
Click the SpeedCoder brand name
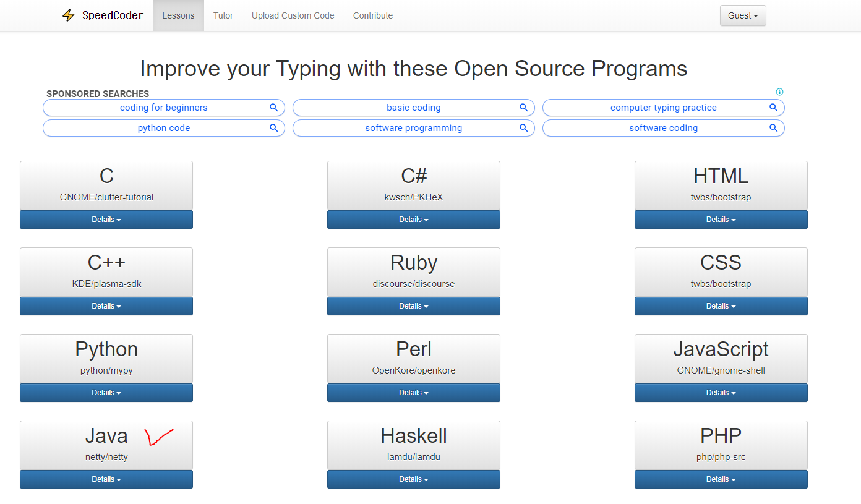[x=113, y=15]
